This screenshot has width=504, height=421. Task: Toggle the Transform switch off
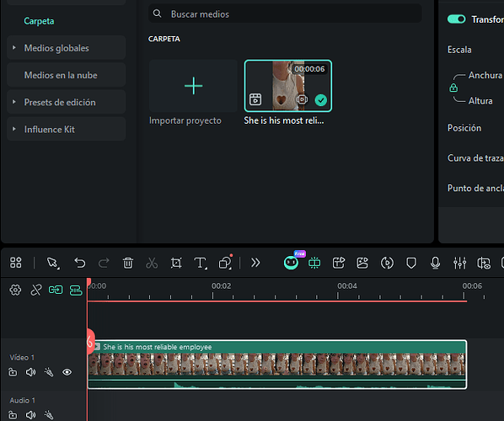pos(457,19)
